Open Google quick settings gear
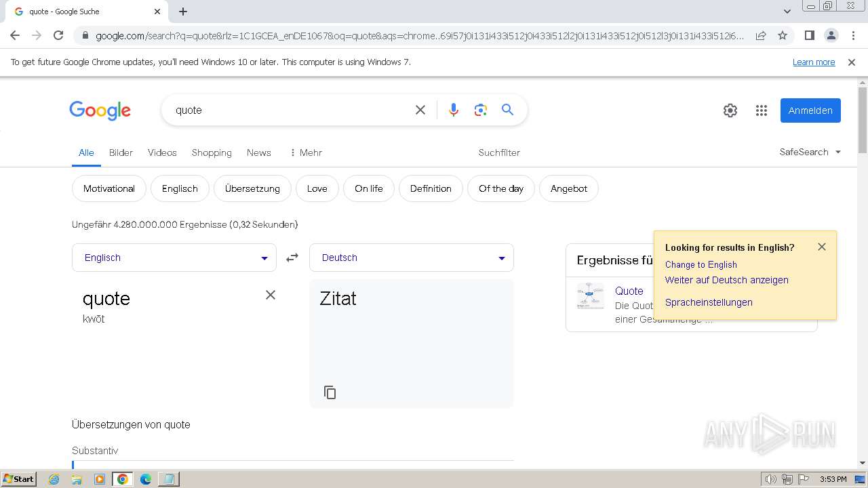This screenshot has height=488, width=868. pyautogui.click(x=730, y=110)
